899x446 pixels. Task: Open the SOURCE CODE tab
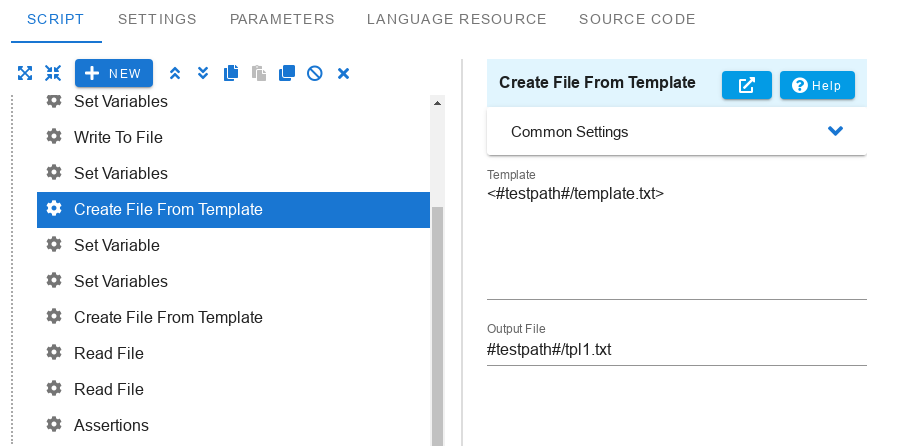[x=637, y=19]
